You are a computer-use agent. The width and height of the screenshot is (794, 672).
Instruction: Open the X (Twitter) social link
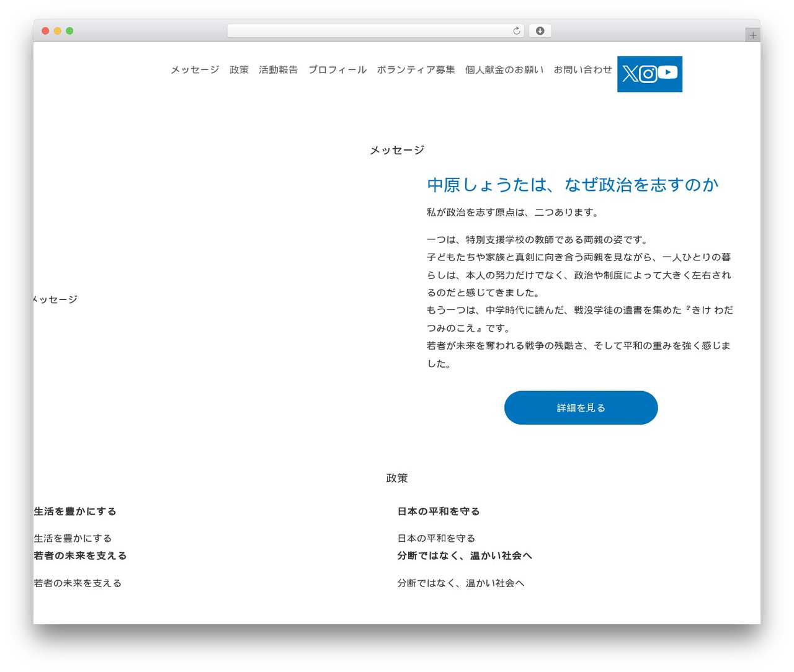coord(630,74)
